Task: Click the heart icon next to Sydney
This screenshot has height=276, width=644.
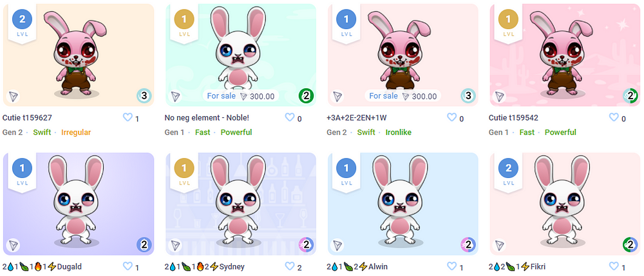Action: 290,266
